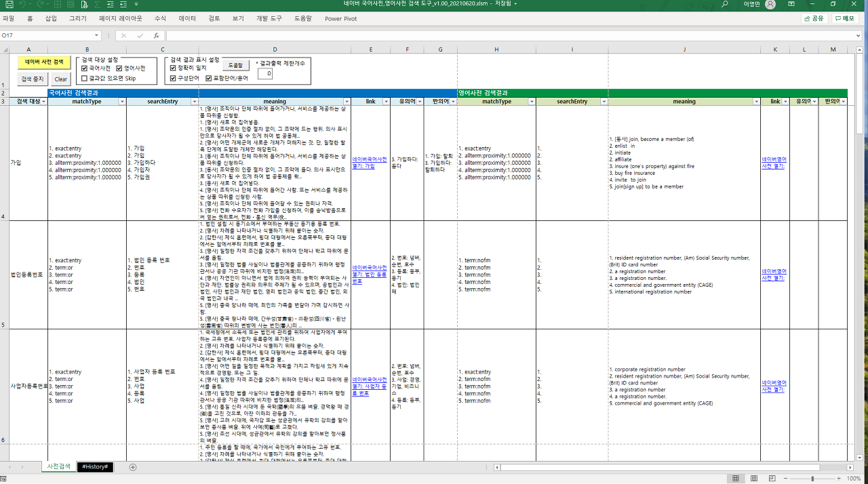Open the 네이버국어사전 열기: 가입 link

click(x=369, y=163)
